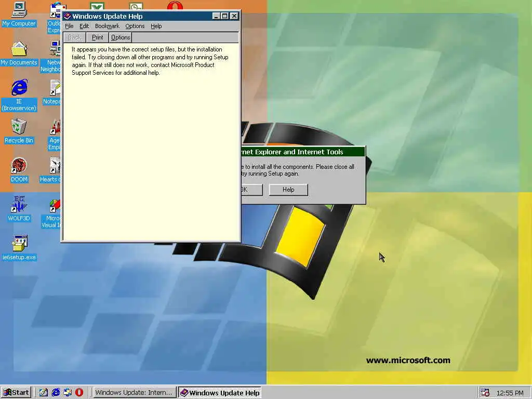Select the Opera desktop icon at top
The image size is (532, 399).
coord(175,5)
